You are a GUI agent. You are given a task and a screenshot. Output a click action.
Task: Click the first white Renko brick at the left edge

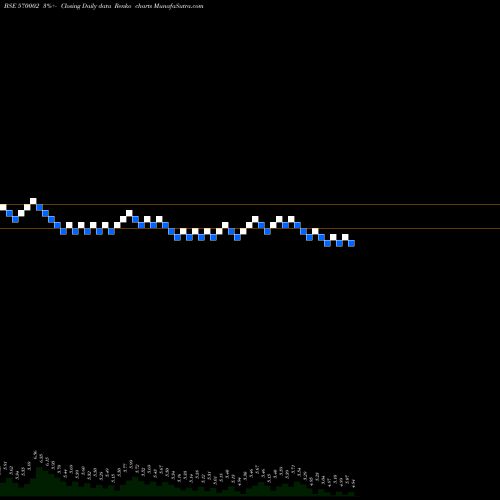tap(3, 207)
